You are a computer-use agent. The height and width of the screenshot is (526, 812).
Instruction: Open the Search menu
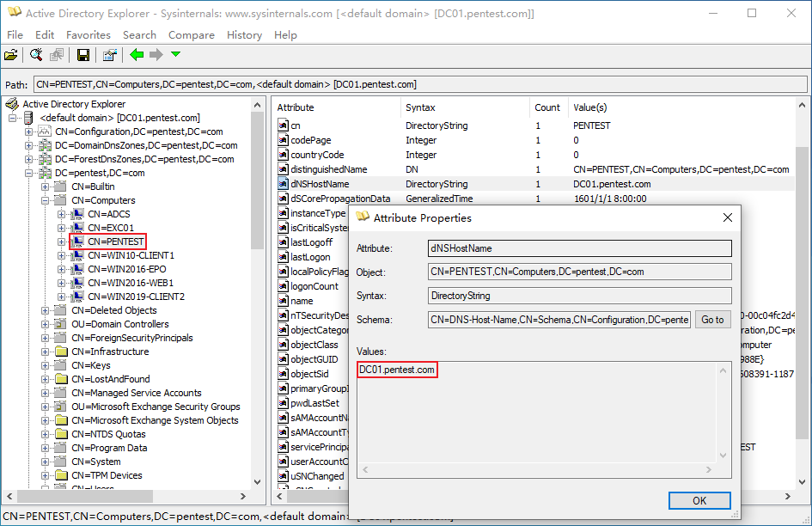point(139,34)
